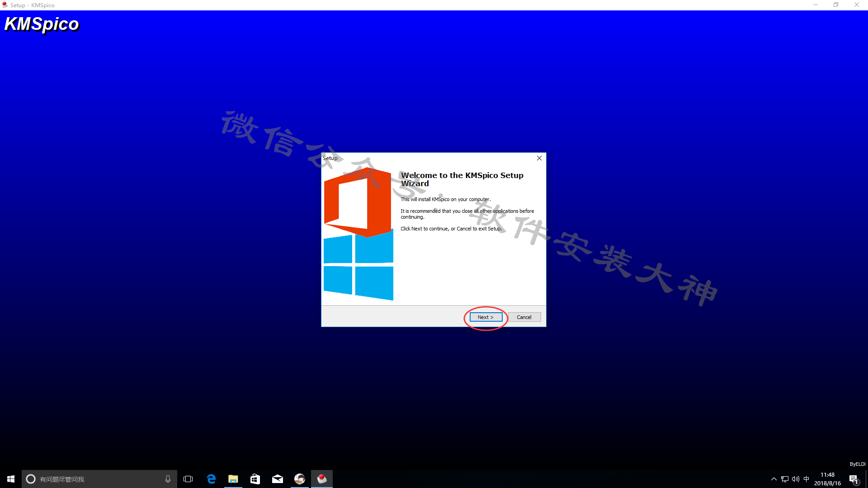The height and width of the screenshot is (488, 868).
Task: Select the KMSpico setup taskbar icon
Action: 322,479
